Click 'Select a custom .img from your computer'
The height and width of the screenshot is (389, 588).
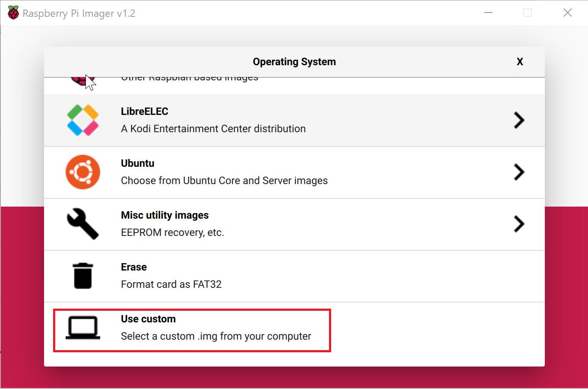(x=216, y=336)
